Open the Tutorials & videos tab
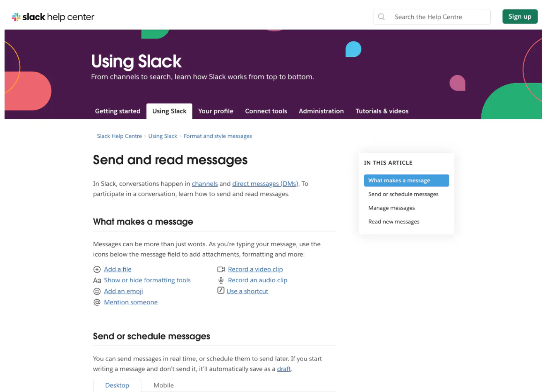Viewport: 547px width, 392px height. pyautogui.click(x=382, y=111)
